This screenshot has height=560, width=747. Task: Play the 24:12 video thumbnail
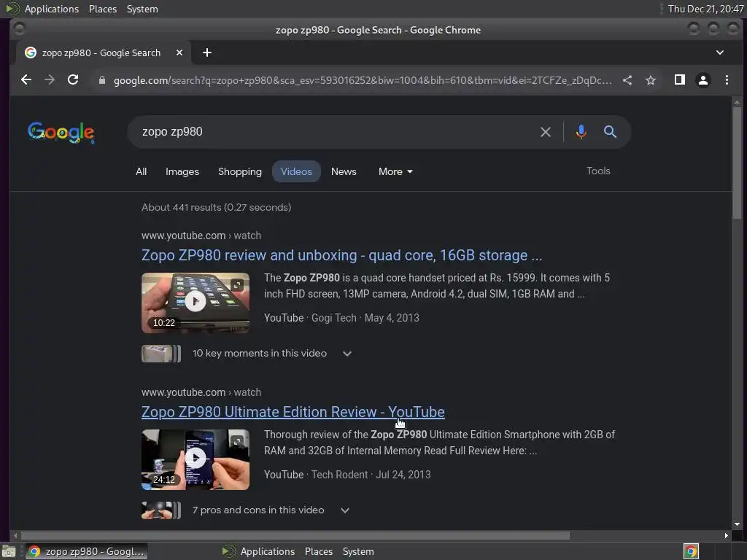(196, 459)
